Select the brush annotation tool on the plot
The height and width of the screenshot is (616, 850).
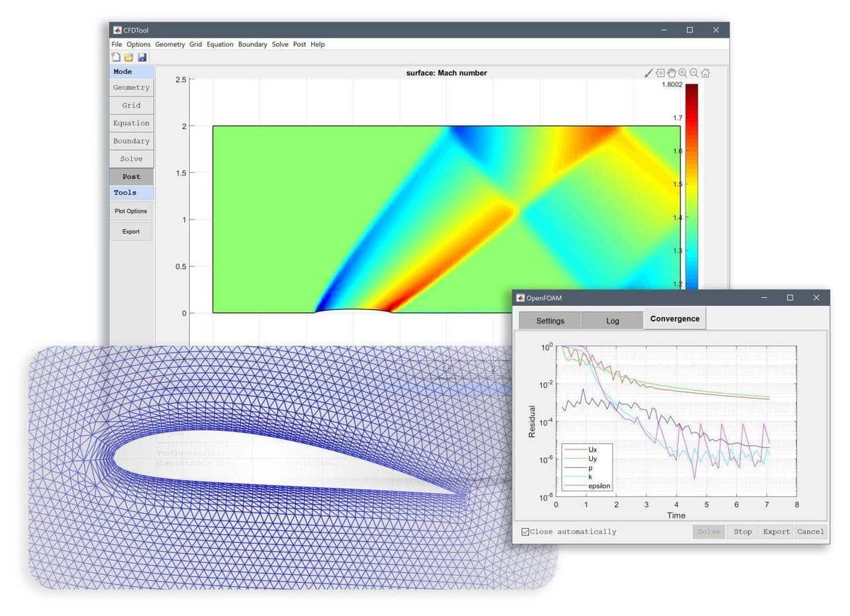tap(649, 72)
